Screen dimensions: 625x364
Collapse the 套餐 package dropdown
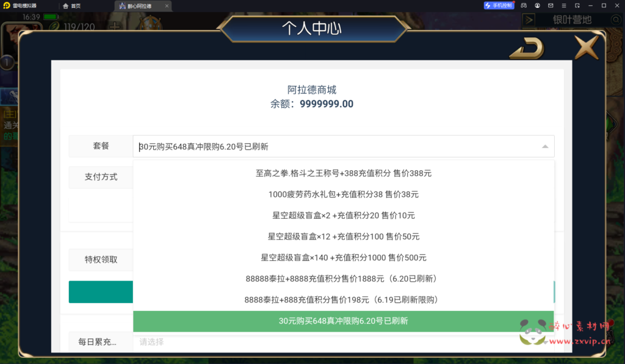pos(545,146)
